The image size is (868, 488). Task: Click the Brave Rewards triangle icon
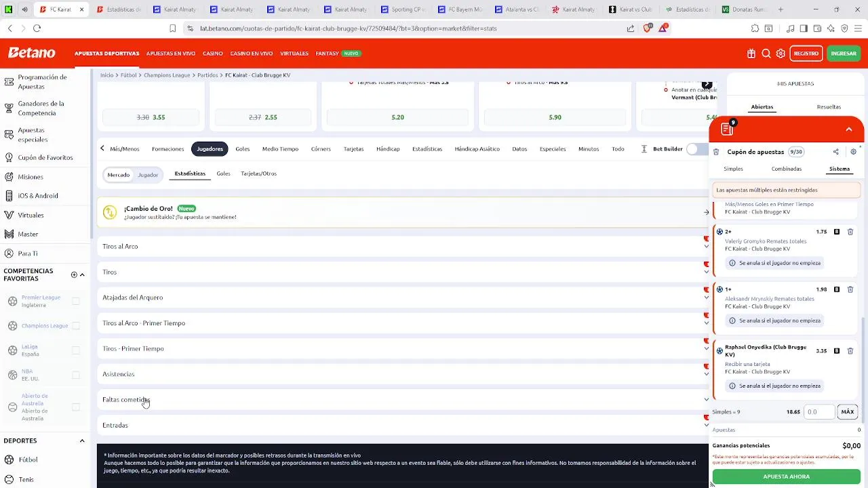point(663,28)
